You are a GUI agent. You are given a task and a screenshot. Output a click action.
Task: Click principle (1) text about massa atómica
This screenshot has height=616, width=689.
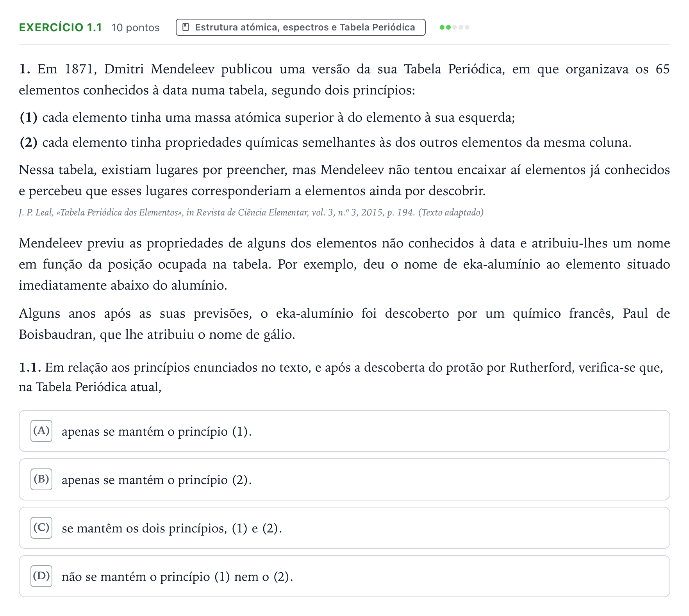(267, 118)
